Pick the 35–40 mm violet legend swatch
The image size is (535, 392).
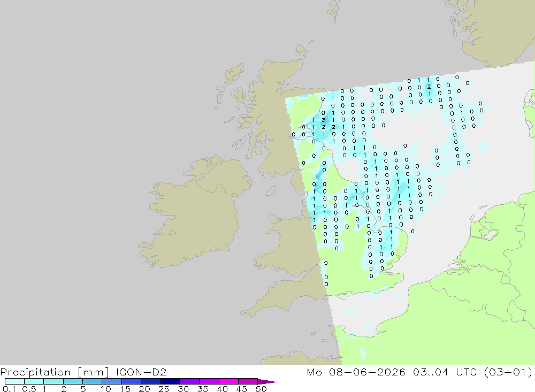pos(209,381)
